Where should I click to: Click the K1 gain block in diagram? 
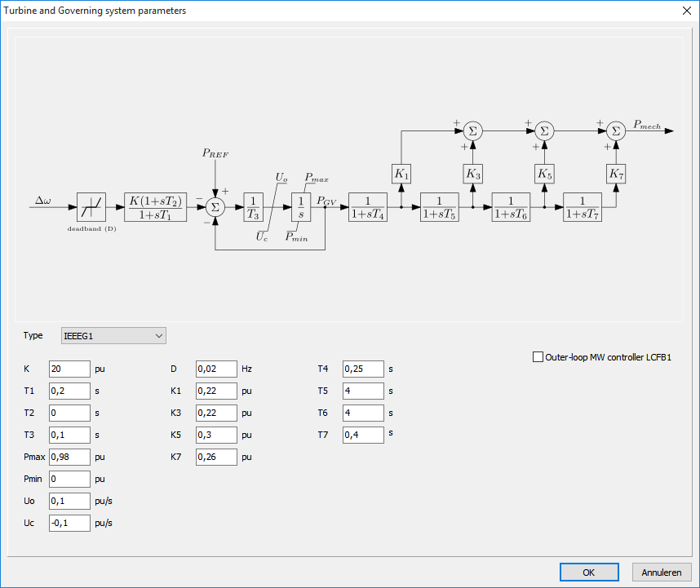[x=401, y=173]
